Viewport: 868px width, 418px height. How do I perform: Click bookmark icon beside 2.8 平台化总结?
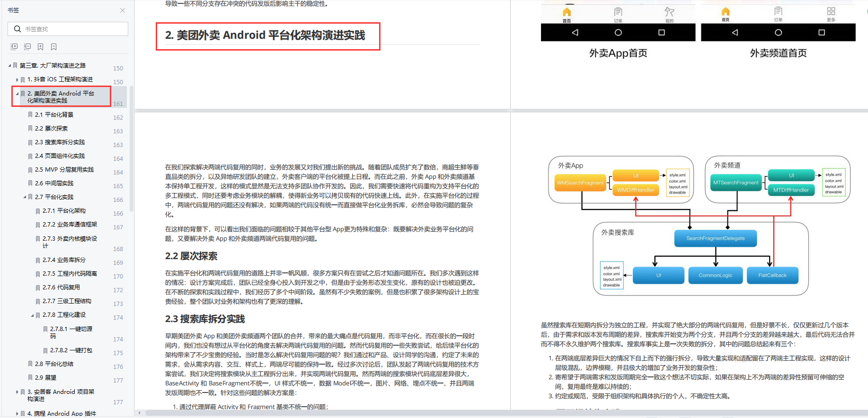30,364
